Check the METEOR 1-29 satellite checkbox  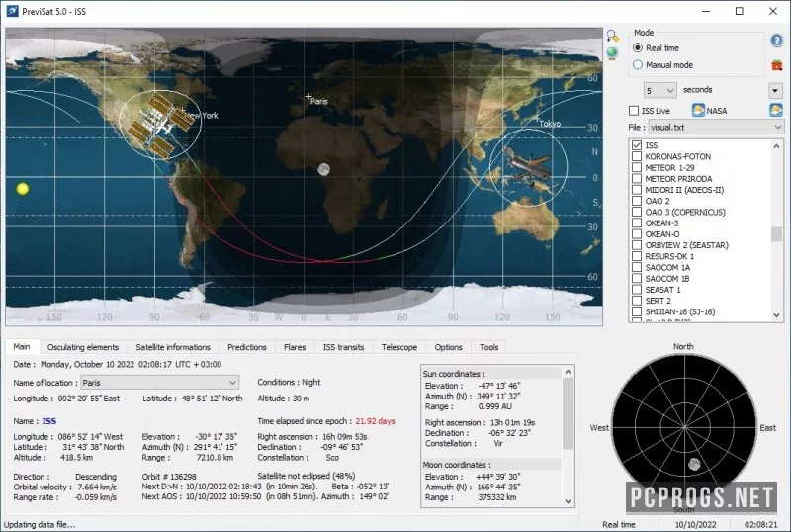pyautogui.click(x=637, y=167)
